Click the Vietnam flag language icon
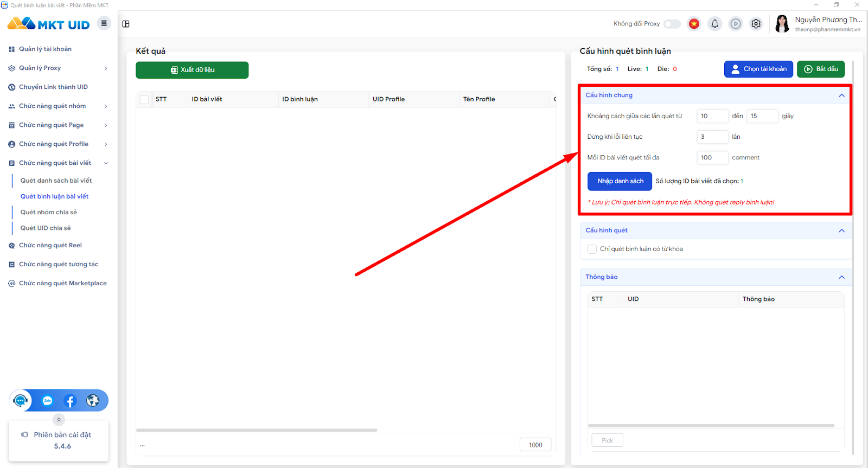Image resolution: width=868 pixels, height=468 pixels. click(x=694, y=24)
